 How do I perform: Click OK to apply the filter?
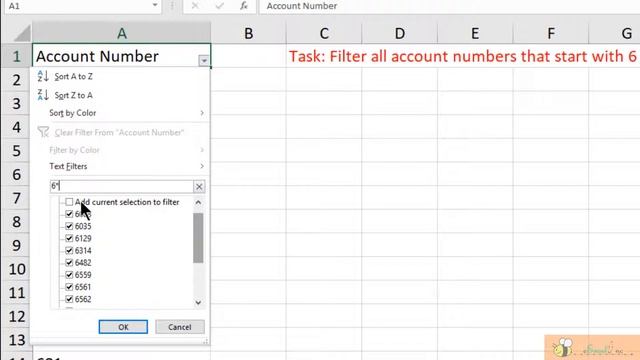click(x=123, y=327)
